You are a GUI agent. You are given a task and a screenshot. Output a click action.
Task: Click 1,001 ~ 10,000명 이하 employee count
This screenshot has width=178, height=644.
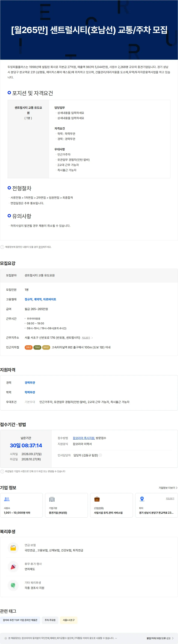coord(17,513)
